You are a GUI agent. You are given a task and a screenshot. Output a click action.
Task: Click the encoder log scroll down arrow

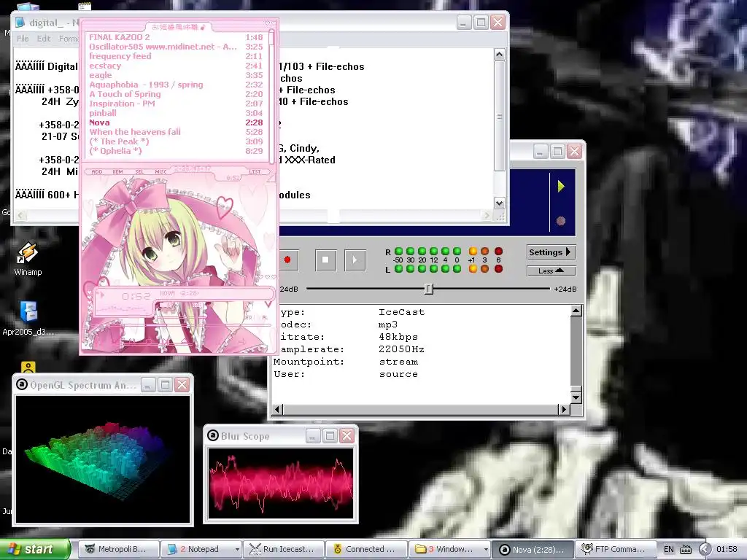pyautogui.click(x=576, y=397)
